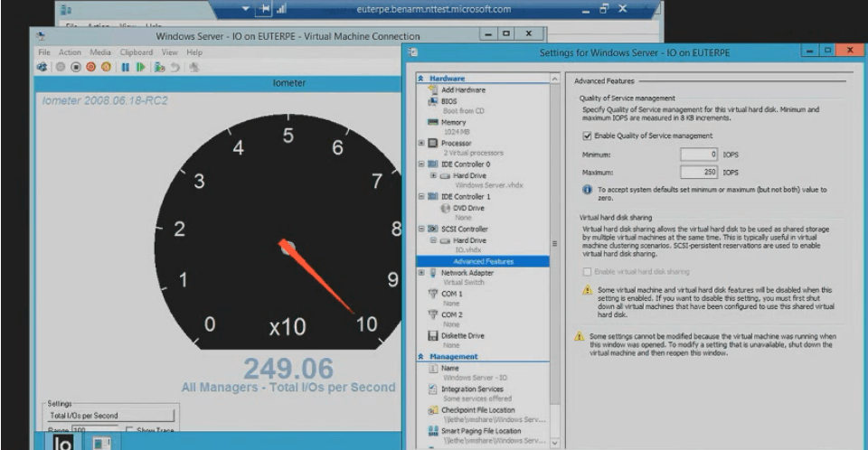Click the green Reset toolbar icon

click(141, 67)
